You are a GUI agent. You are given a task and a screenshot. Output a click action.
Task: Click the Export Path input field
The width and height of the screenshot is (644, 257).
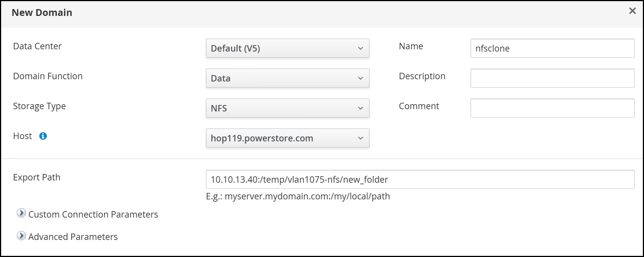[420, 179]
